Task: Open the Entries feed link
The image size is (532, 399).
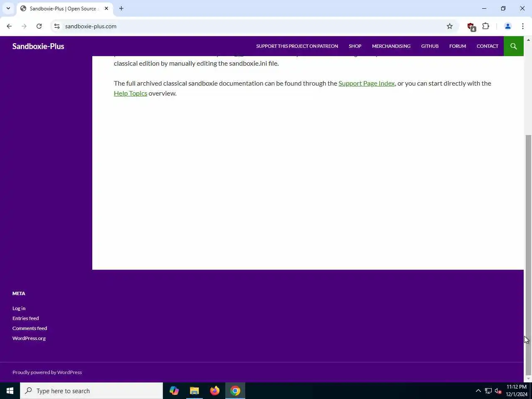Action: (x=25, y=318)
